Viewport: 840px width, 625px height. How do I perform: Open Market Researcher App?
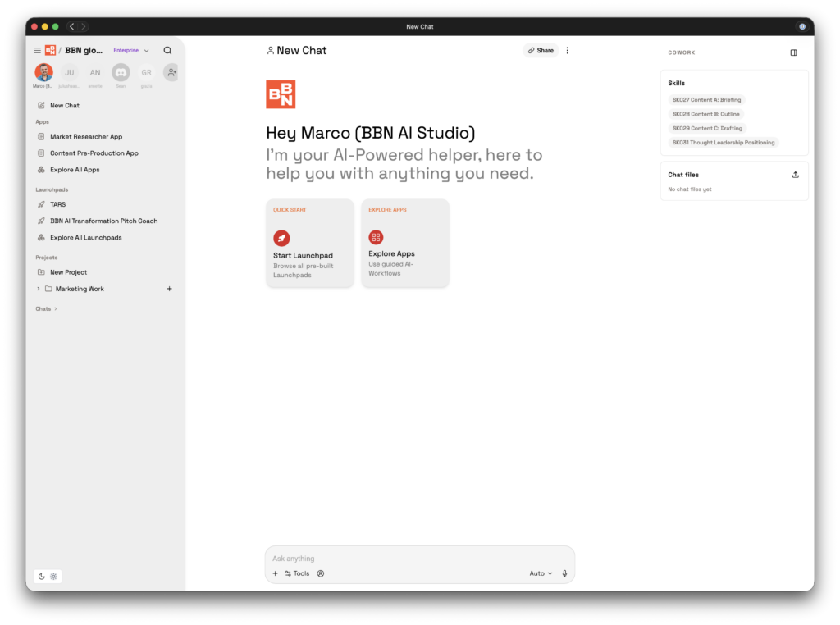[86, 137]
